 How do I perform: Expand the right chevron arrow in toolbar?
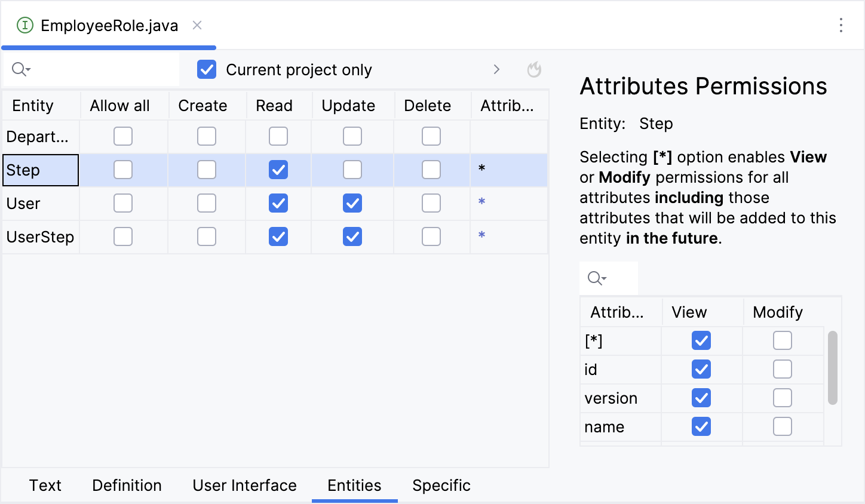[x=496, y=69]
